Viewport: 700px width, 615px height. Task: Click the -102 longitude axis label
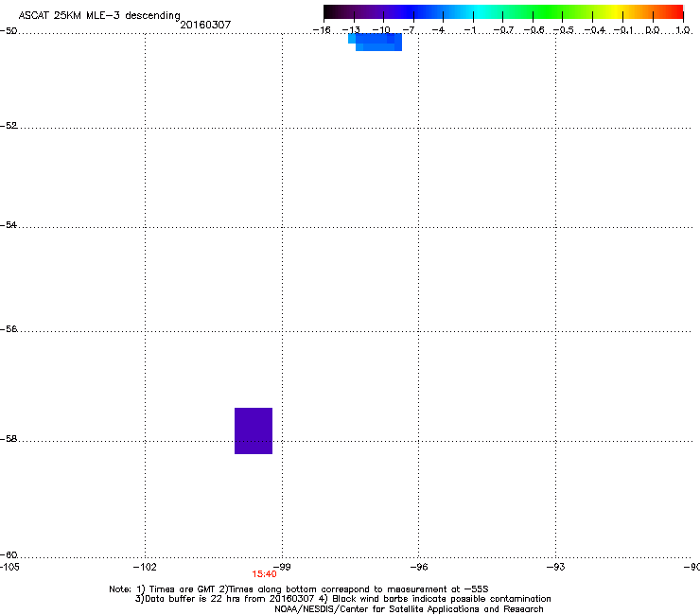[145, 567]
